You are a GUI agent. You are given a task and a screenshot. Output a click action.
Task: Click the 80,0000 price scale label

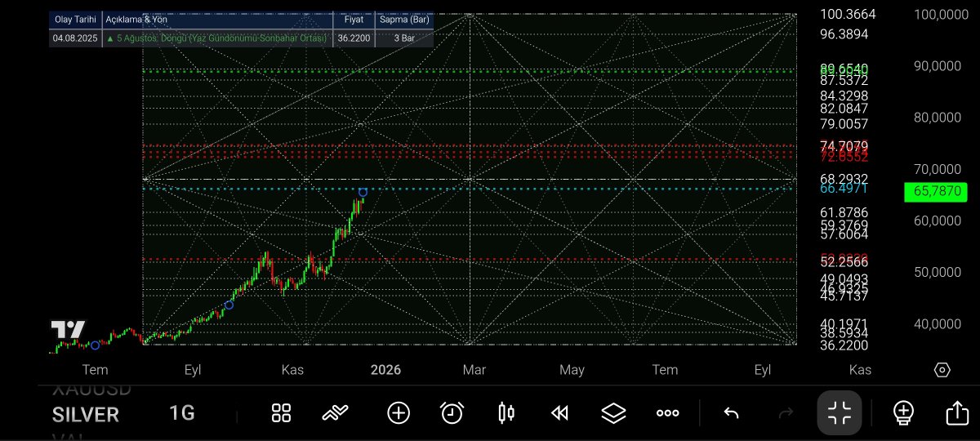coord(937,118)
